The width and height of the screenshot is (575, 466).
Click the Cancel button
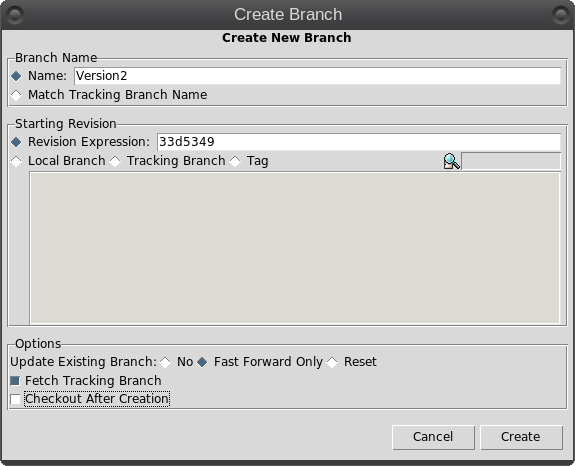[433, 437]
